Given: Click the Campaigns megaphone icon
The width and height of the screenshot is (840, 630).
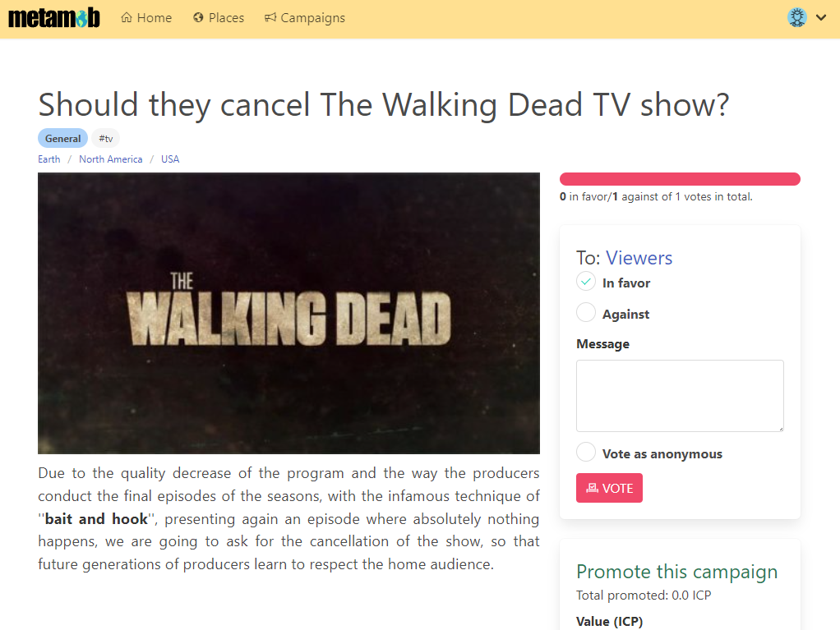Looking at the screenshot, I should tap(270, 18).
